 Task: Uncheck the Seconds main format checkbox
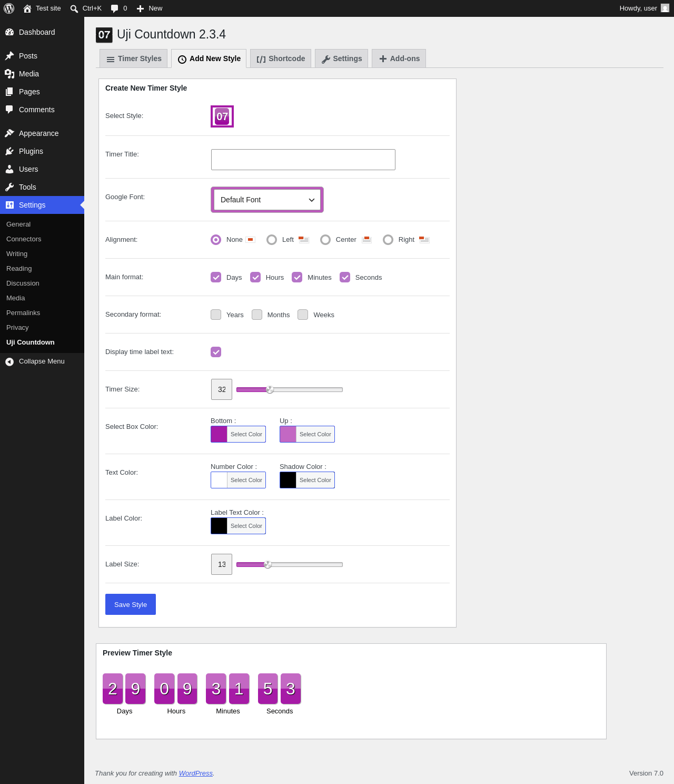point(345,277)
